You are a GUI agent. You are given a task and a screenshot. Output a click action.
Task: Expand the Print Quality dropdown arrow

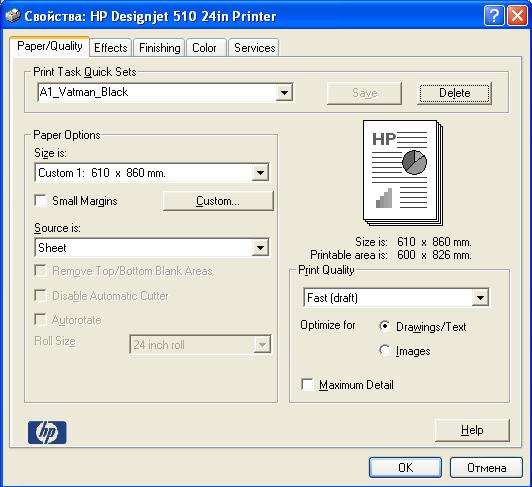[480, 298]
